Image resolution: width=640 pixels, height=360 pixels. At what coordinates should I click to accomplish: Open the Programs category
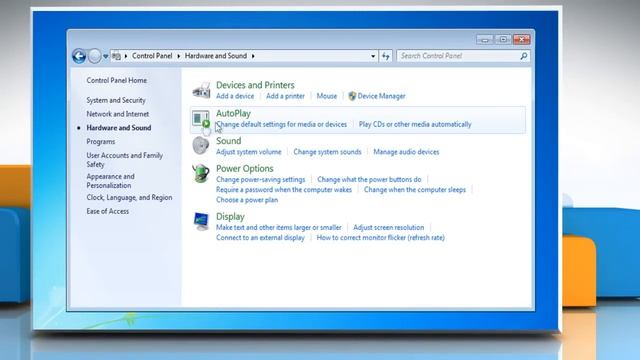(x=101, y=142)
